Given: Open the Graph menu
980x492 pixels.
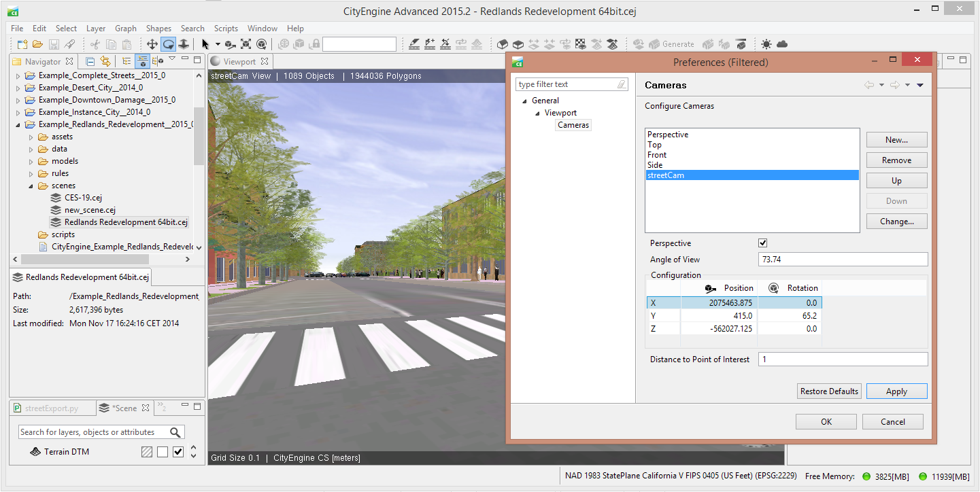Looking at the screenshot, I should point(126,29).
